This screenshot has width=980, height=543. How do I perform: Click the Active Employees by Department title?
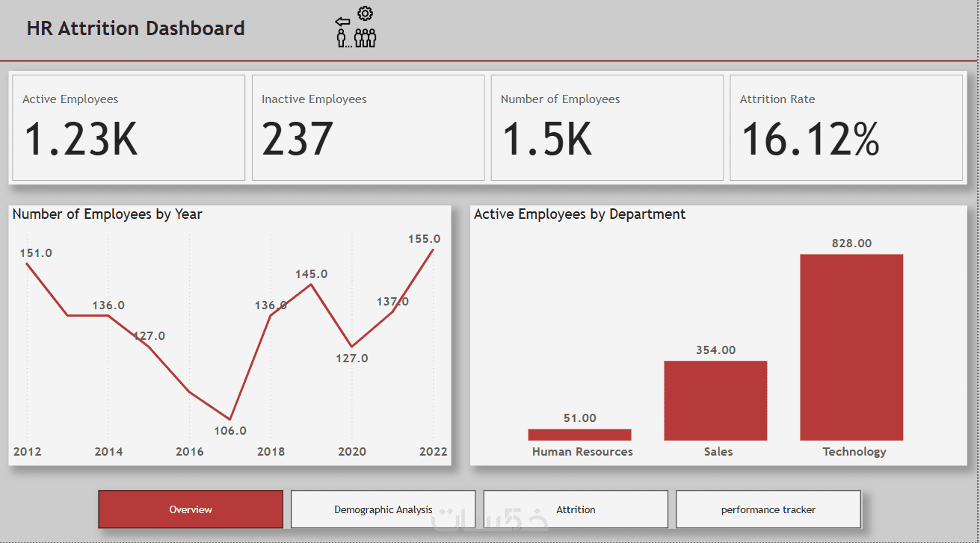click(579, 214)
